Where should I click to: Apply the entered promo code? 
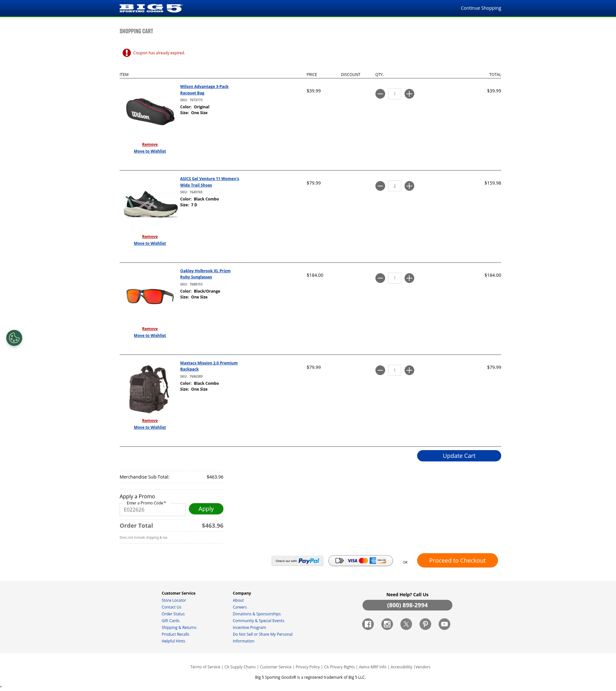pos(206,509)
